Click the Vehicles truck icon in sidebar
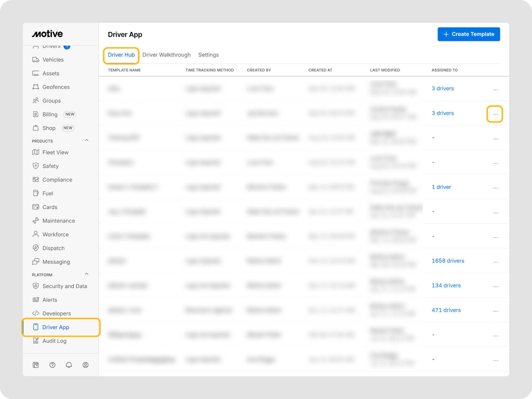The image size is (532, 399). click(36, 60)
